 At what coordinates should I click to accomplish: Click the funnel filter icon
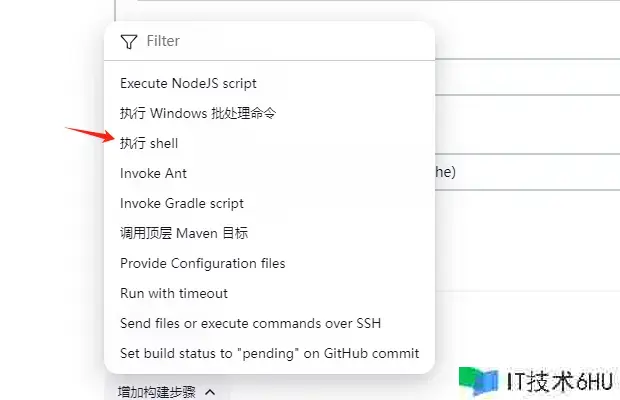[x=128, y=42]
